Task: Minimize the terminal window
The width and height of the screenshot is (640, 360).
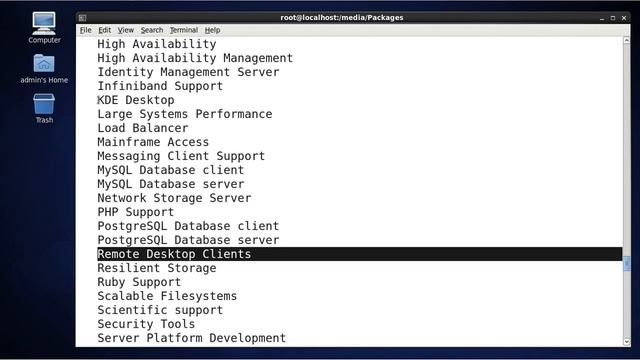Action: (602, 18)
